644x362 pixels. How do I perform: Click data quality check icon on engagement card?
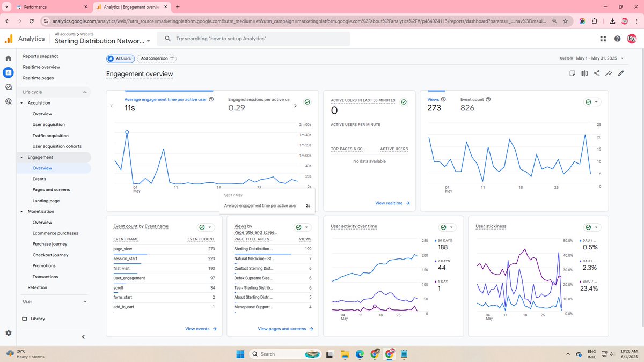click(307, 102)
